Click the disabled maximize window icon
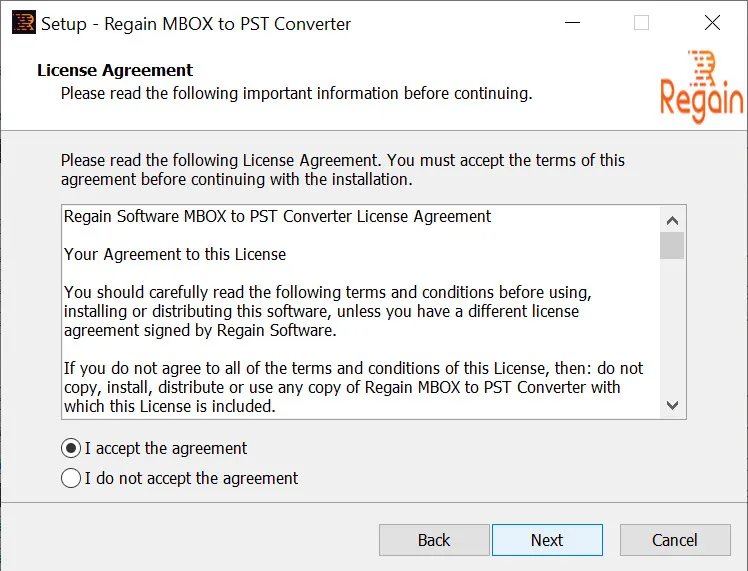The image size is (748, 571). click(x=641, y=22)
